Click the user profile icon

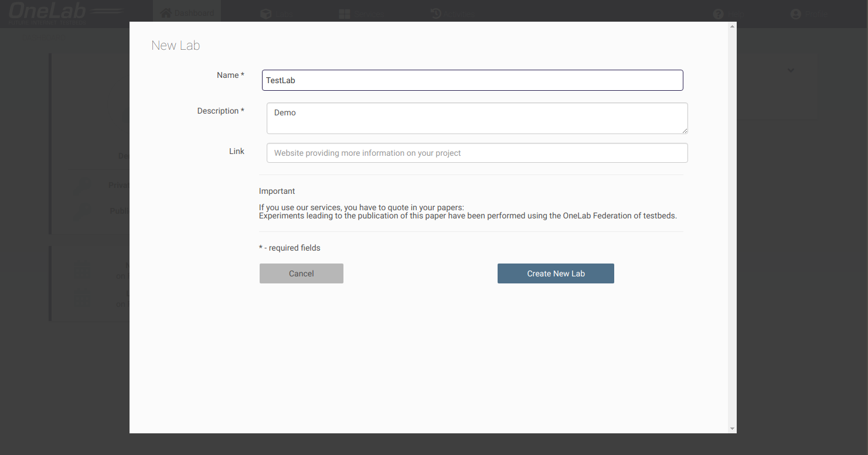coord(795,13)
